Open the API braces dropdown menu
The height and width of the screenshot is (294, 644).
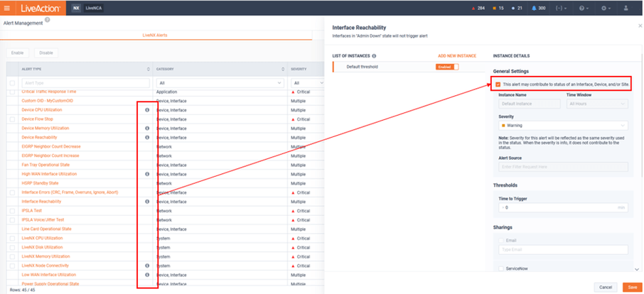(562, 9)
